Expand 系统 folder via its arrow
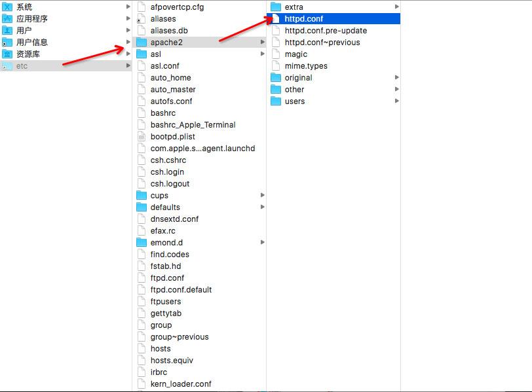Viewport: 532px width, 392px height. click(128, 7)
